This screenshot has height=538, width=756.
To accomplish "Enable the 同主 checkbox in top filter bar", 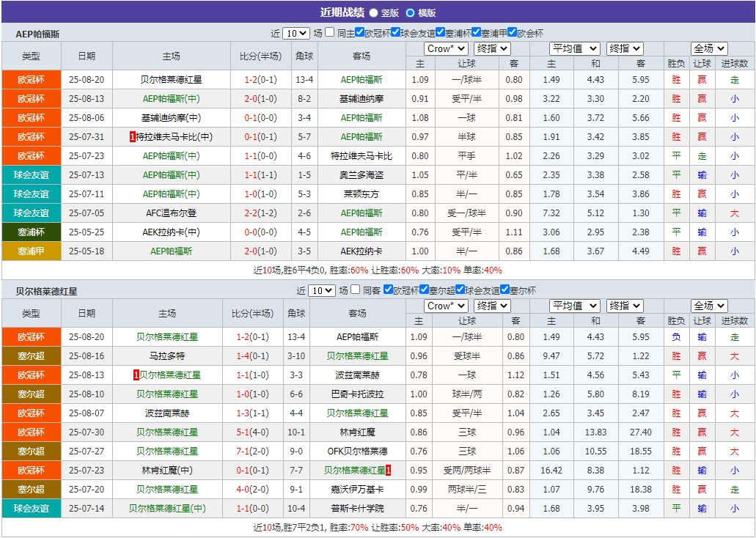I will tap(329, 30).
